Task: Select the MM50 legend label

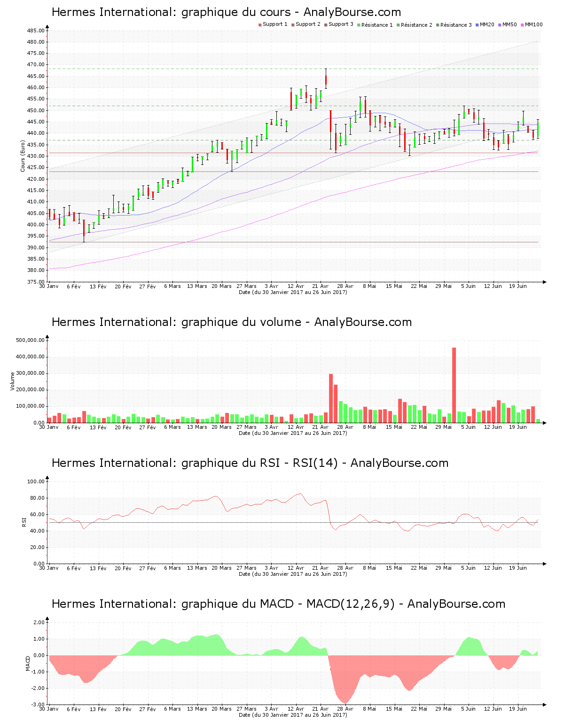Action: coord(509,24)
